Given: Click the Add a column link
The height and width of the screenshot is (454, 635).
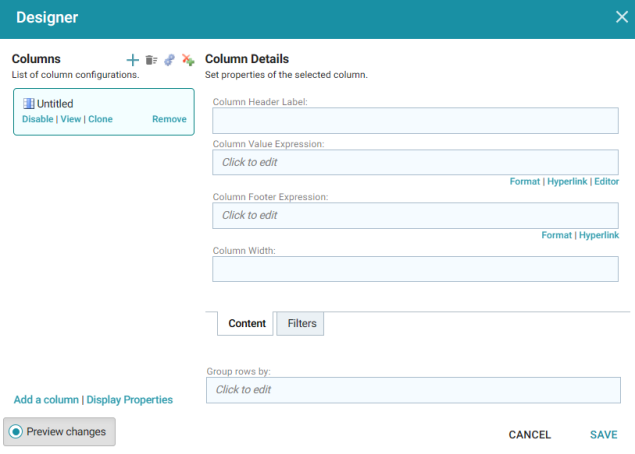Looking at the screenshot, I should coord(46,400).
